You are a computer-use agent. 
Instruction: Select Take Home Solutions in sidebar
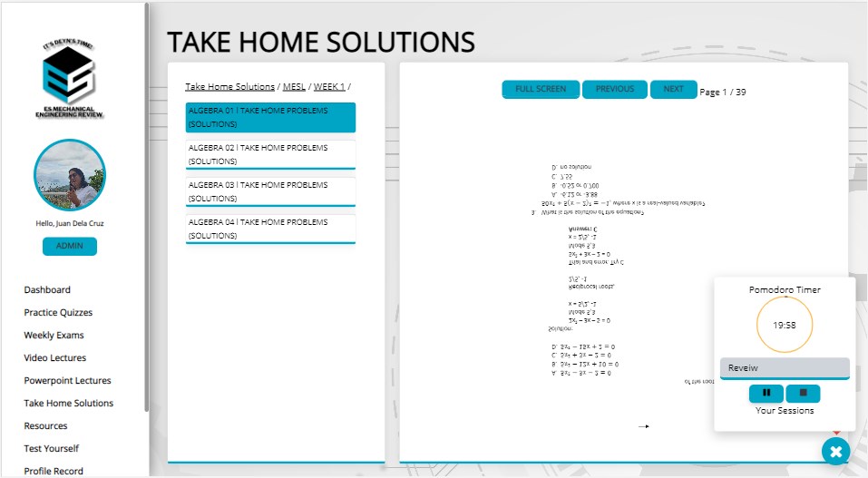(69, 404)
